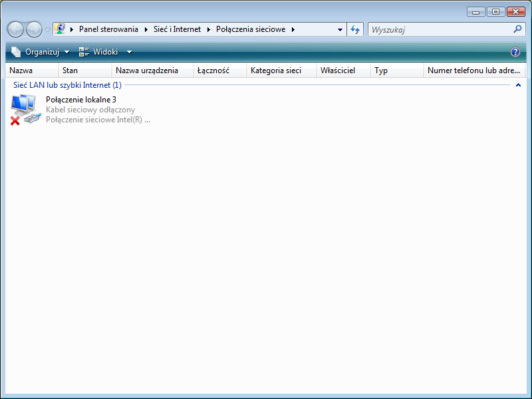This screenshot has width=532, height=399.
Task: Collapse the Sieć LAN group with chevron
Action: click(518, 85)
